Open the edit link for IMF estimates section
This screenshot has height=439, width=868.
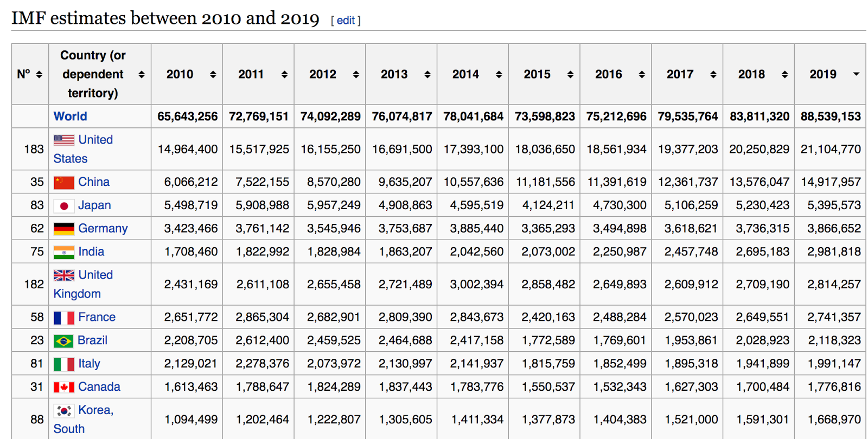pos(346,21)
